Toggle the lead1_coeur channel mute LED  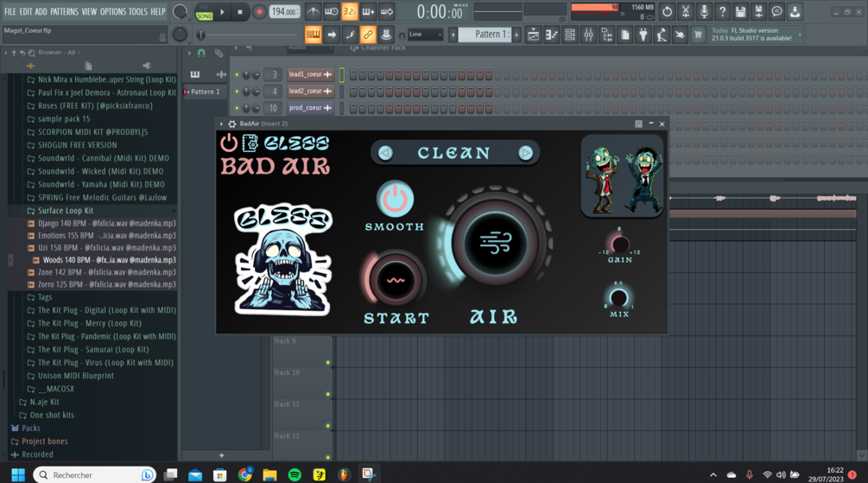click(x=237, y=75)
